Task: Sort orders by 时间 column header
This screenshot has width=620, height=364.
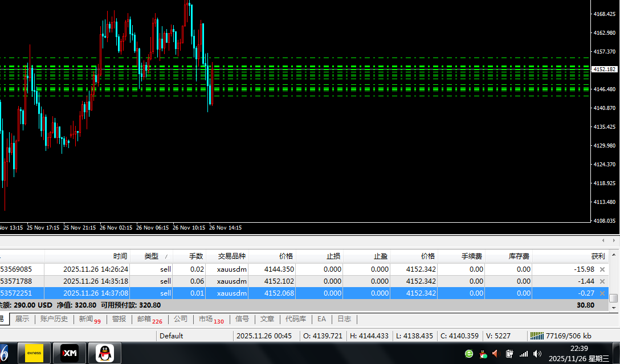Action: pos(120,256)
